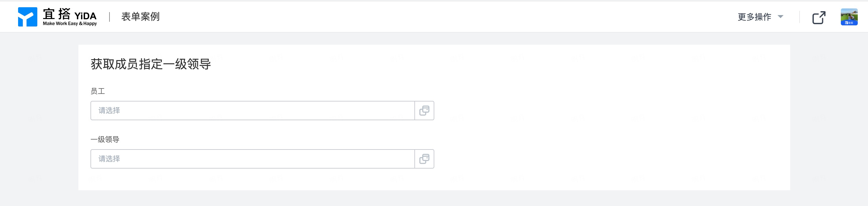The image size is (868, 206).
Task: Click the Make Work Easy & Happy tagline
Action: pyautogui.click(x=70, y=24)
